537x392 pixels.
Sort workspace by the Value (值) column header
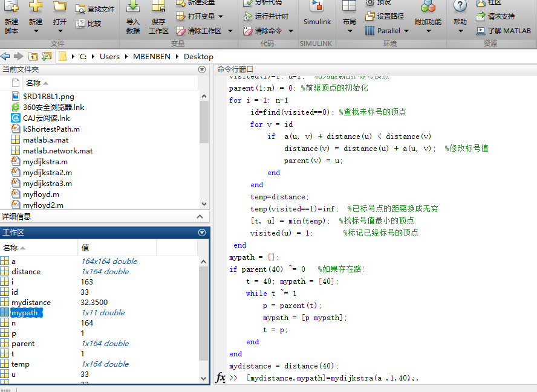[x=86, y=248]
